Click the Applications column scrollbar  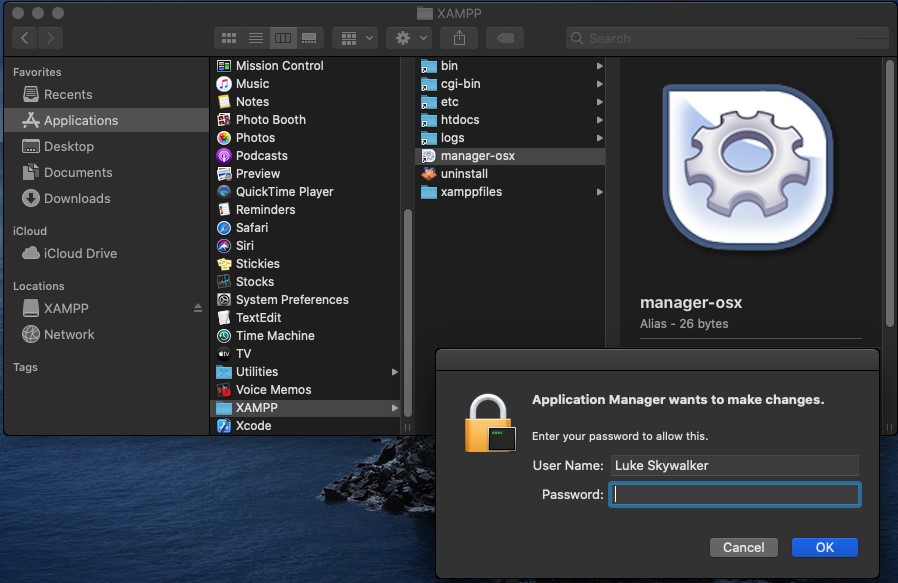(x=408, y=312)
